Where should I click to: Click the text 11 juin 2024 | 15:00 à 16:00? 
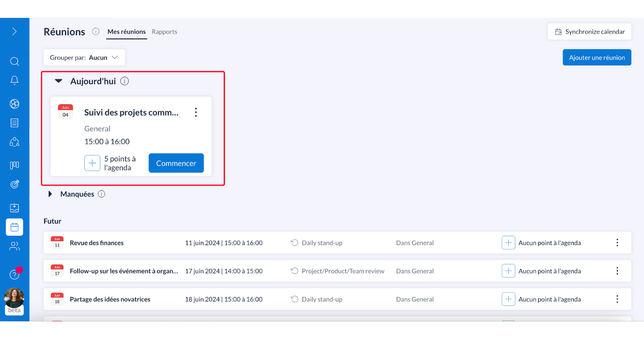[224, 243]
